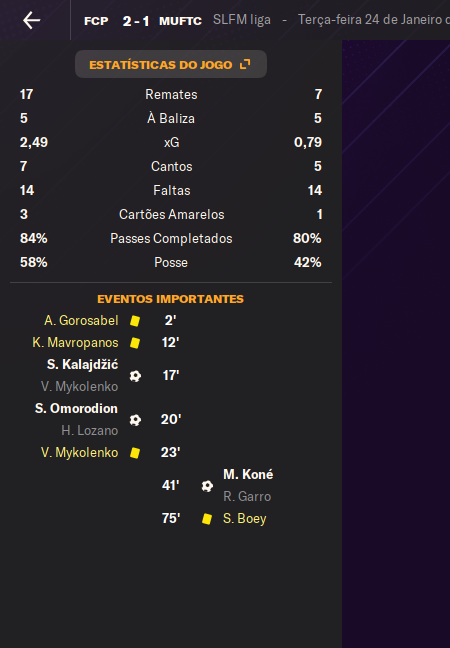Click A. Gorosabel's yellow card icon

pos(135,321)
